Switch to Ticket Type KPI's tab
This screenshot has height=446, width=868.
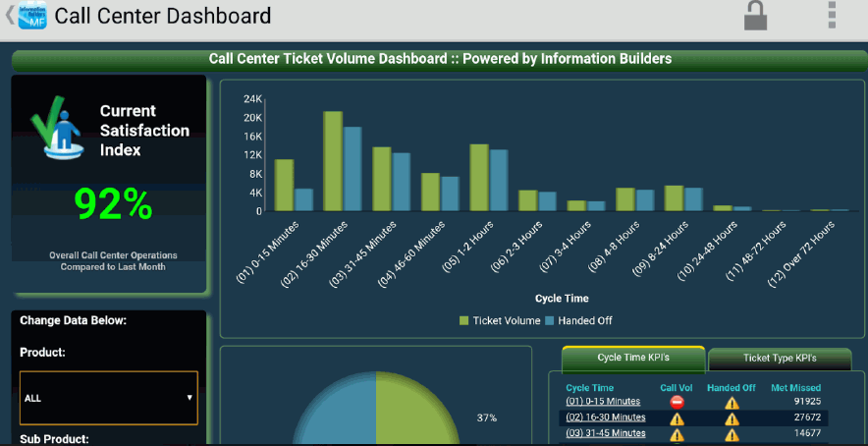click(x=780, y=359)
